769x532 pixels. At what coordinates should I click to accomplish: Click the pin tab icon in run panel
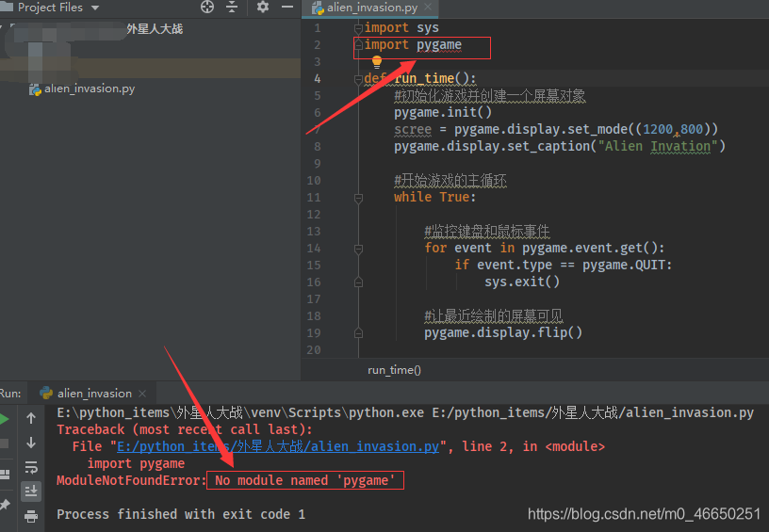(5, 504)
